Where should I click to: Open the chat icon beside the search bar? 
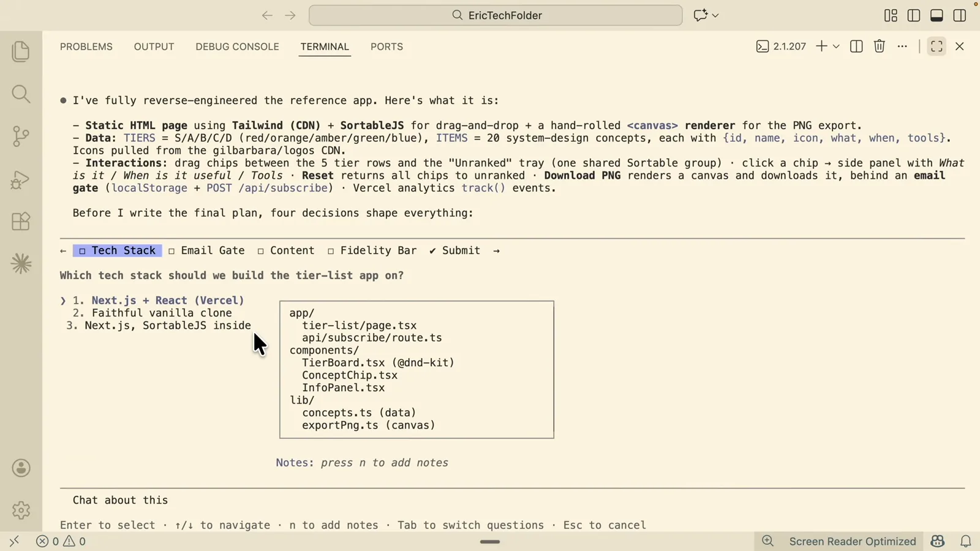700,15
